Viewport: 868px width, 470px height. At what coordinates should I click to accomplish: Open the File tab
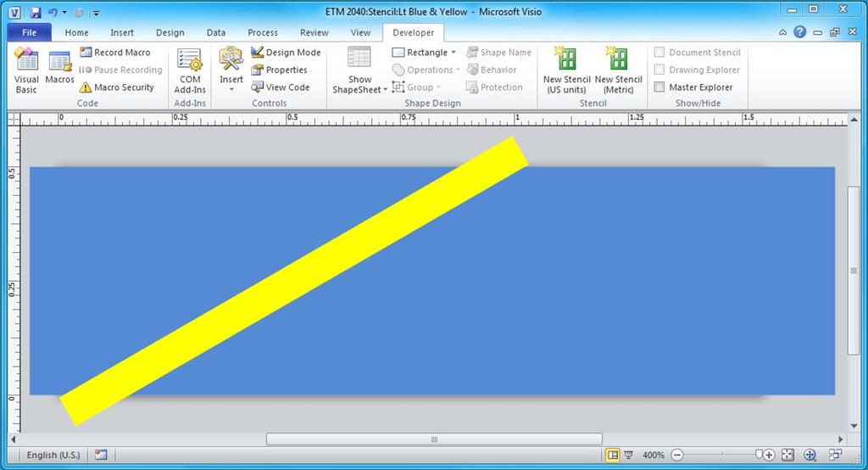30,32
